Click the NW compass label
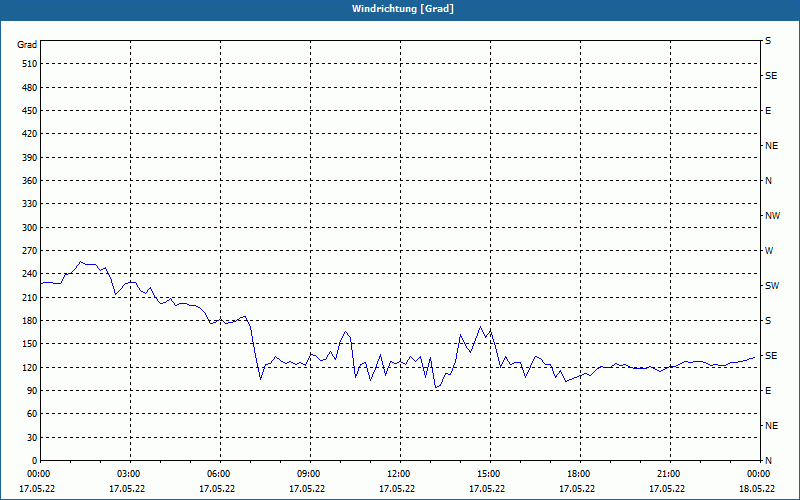Screen dimensions: 800x500 (772, 216)
